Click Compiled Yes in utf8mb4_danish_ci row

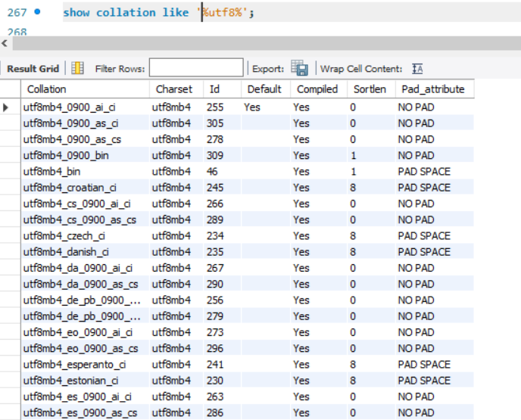[x=319, y=252]
